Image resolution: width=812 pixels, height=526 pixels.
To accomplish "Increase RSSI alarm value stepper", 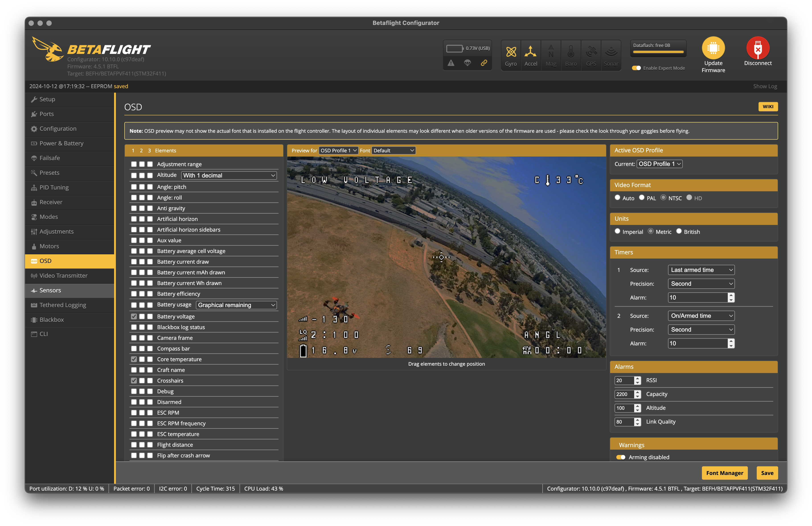I will pos(637,378).
